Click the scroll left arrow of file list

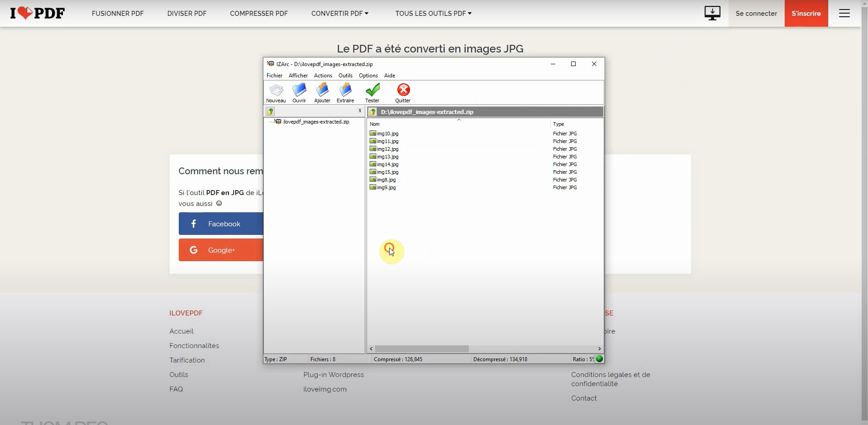(x=371, y=349)
